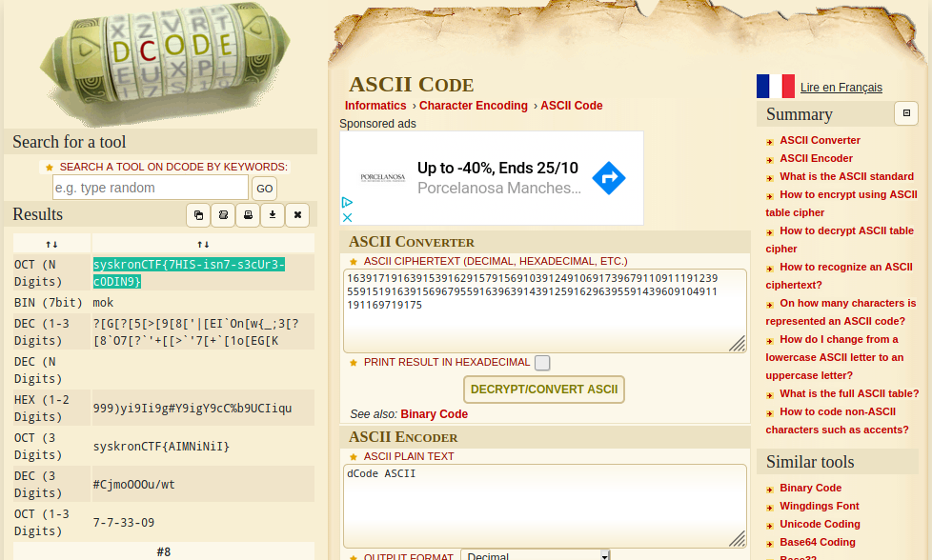Open Unicode Coding similar tool
This screenshot has width=932, height=560.
pos(820,524)
